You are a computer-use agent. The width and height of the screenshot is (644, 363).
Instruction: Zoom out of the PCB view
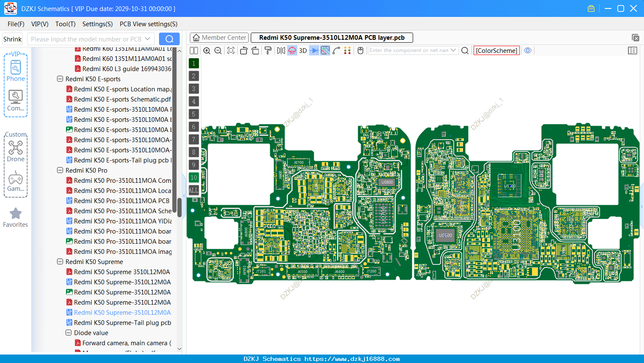pos(218,51)
